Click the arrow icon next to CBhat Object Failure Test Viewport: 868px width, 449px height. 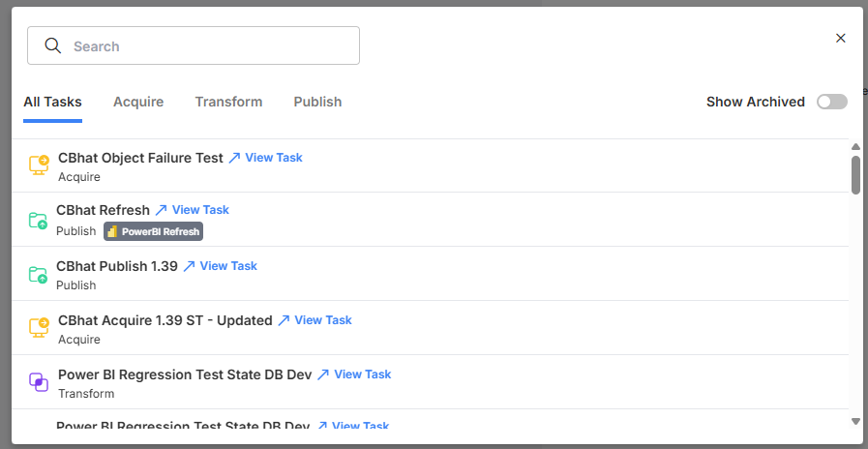235,158
